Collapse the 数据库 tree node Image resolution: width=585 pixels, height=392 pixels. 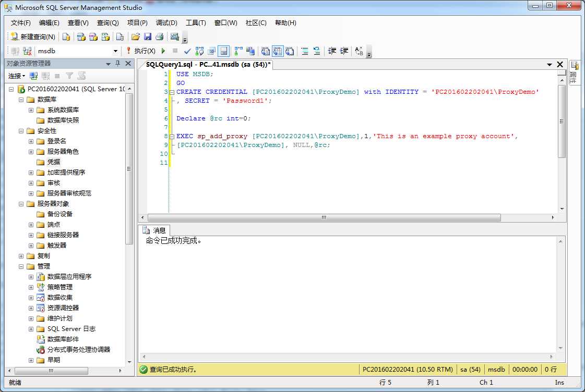point(21,100)
